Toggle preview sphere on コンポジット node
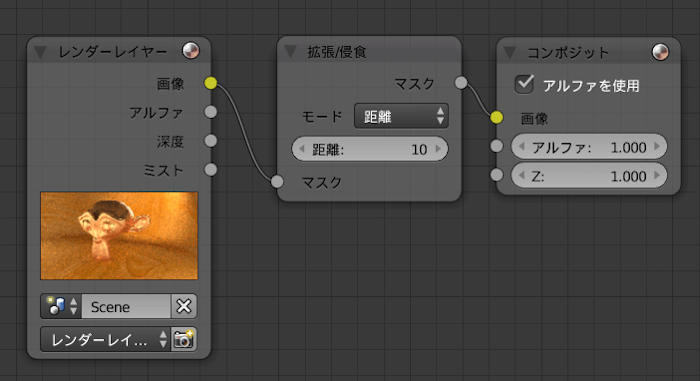 pos(660,52)
